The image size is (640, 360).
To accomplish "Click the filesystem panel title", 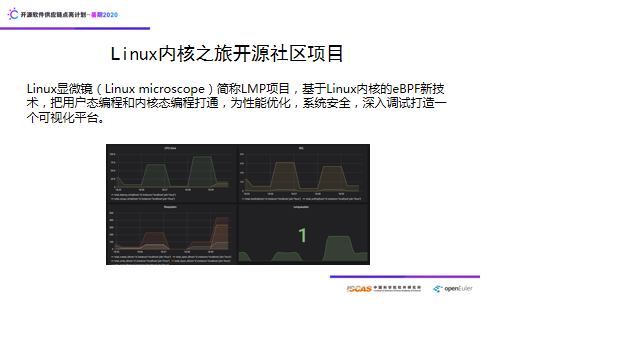I will (x=170, y=207).
